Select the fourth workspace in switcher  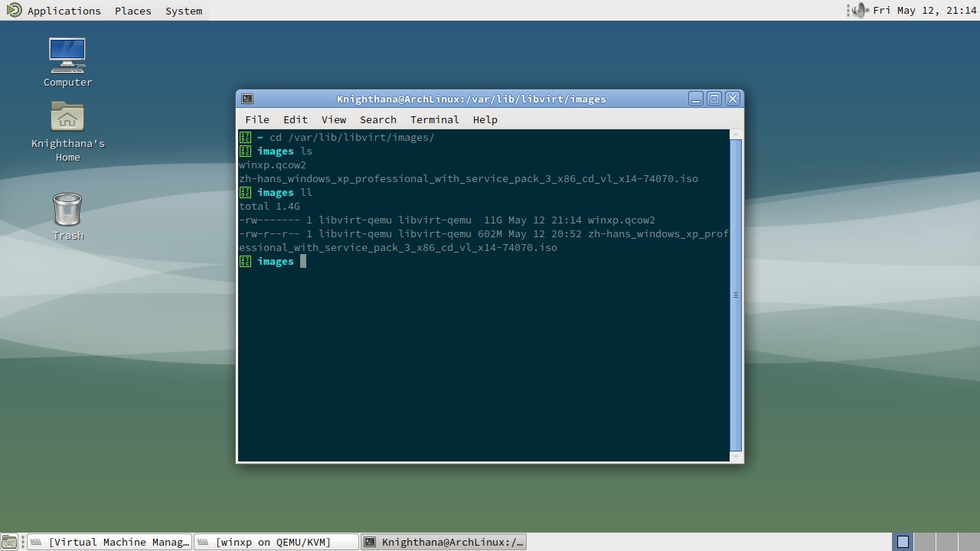coord(968,542)
